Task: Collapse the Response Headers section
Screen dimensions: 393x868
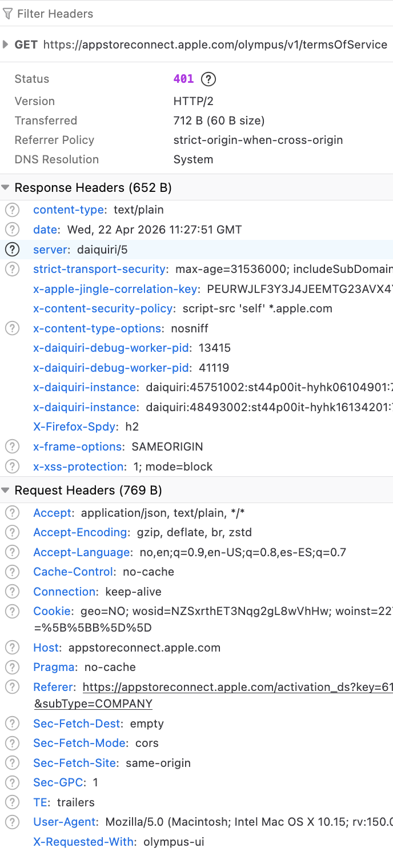Action: pyautogui.click(x=6, y=187)
